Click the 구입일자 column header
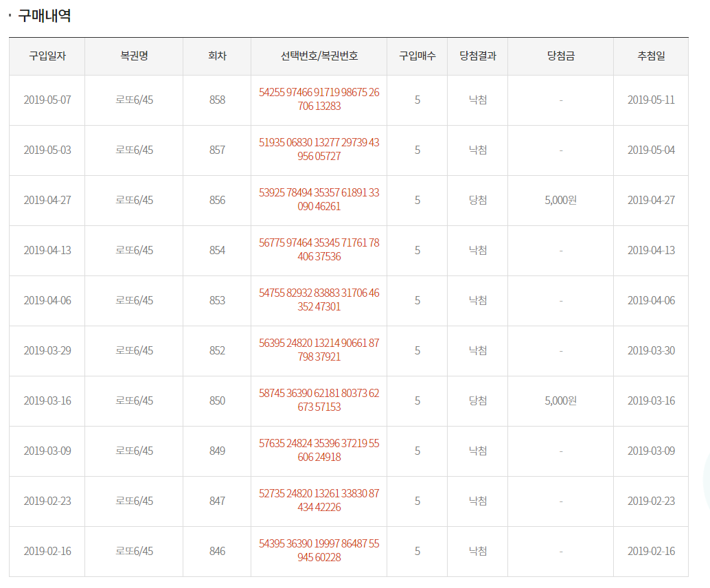 [x=47, y=56]
